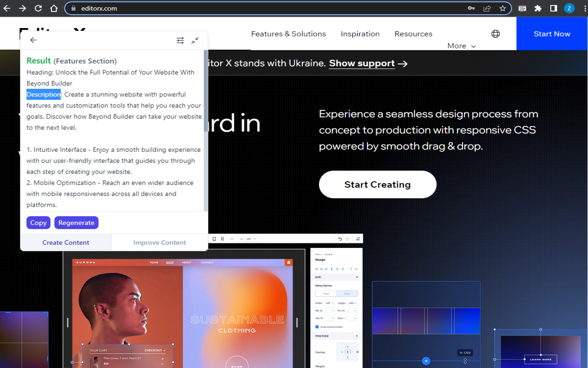Open the More navigation dropdown
This screenshot has height=368, width=588.
(x=461, y=46)
